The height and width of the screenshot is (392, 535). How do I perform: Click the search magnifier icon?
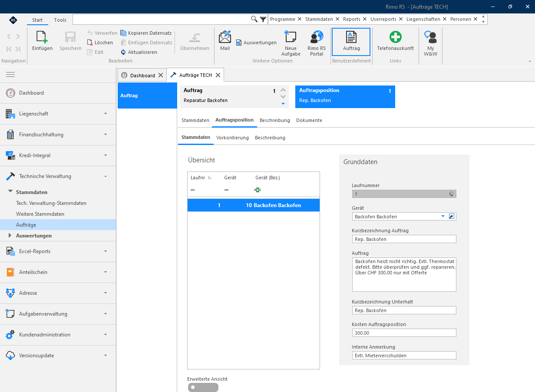pos(254,19)
